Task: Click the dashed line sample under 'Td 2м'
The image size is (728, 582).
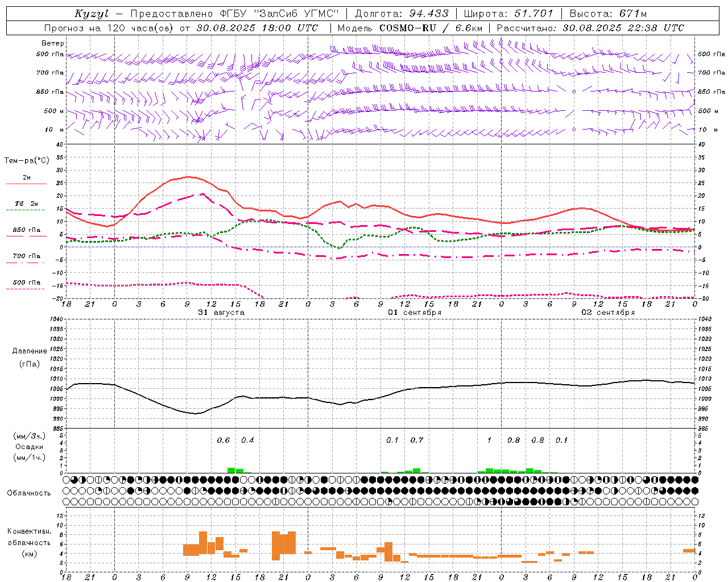Action: [x=25, y=210]
